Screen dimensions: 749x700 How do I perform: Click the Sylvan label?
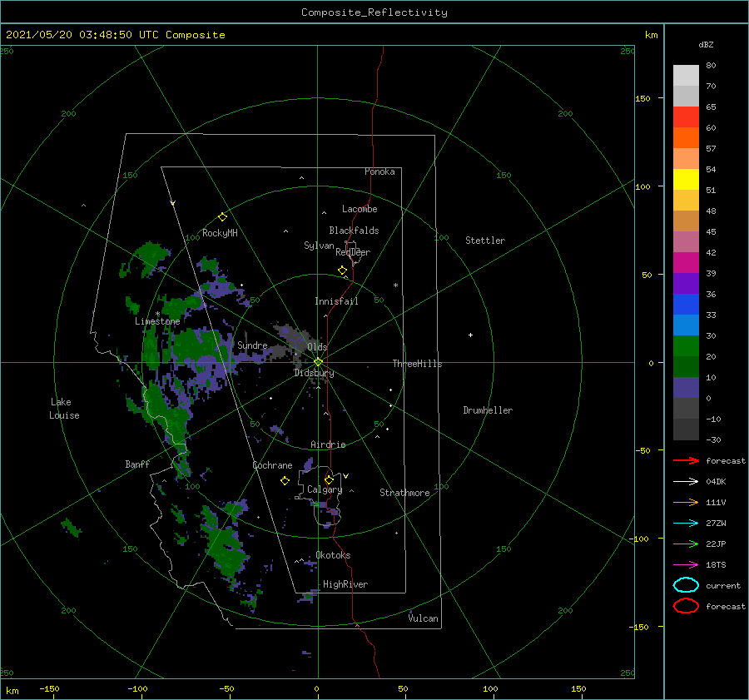(x=319, y=246)
